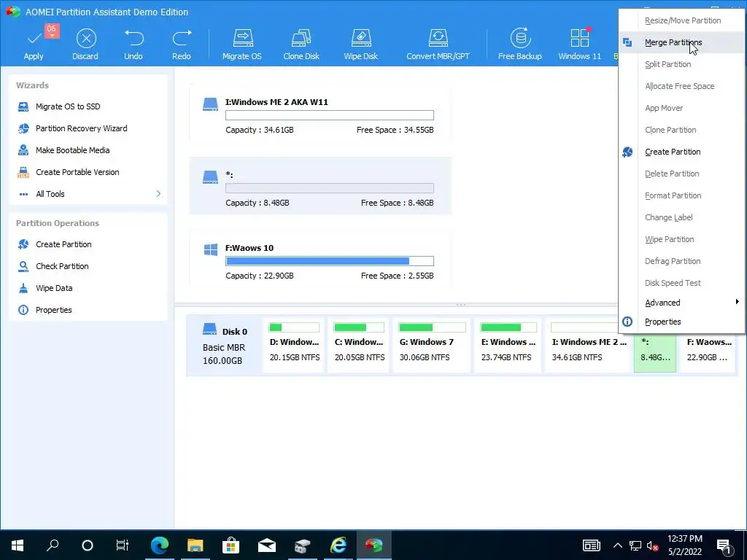Click Disk Speed Test menu entry

[x=681, y=284]
